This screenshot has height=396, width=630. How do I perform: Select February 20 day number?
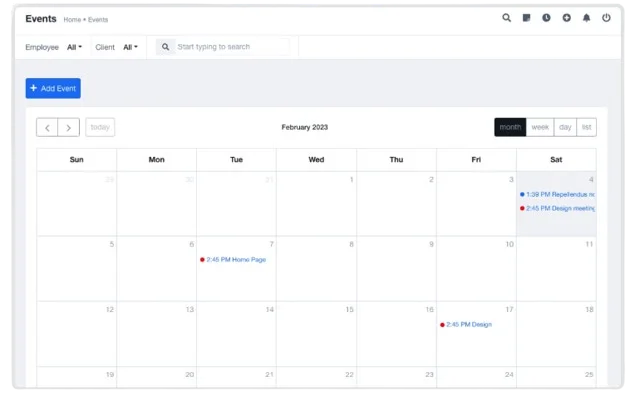pos(190,375)
